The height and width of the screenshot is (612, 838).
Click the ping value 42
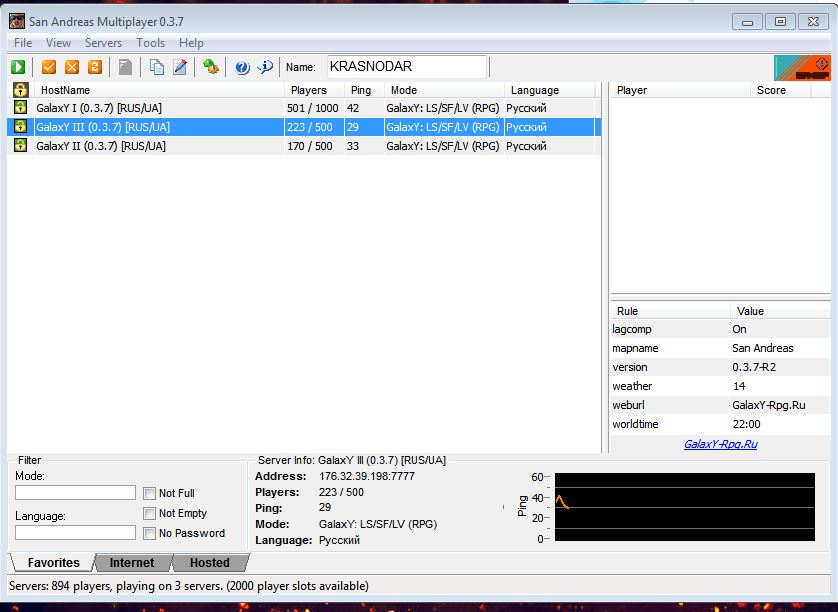(353, 108)
